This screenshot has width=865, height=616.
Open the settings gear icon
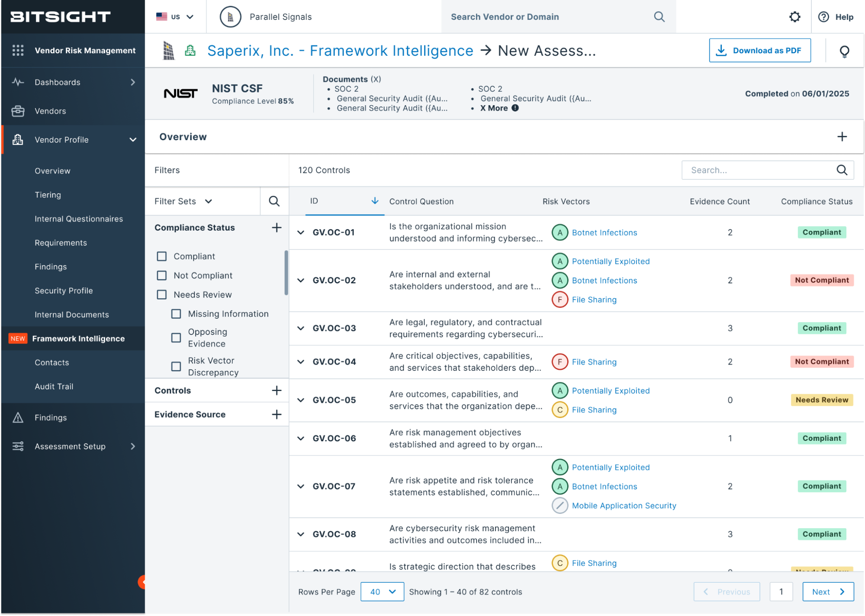tap(794, 17)
